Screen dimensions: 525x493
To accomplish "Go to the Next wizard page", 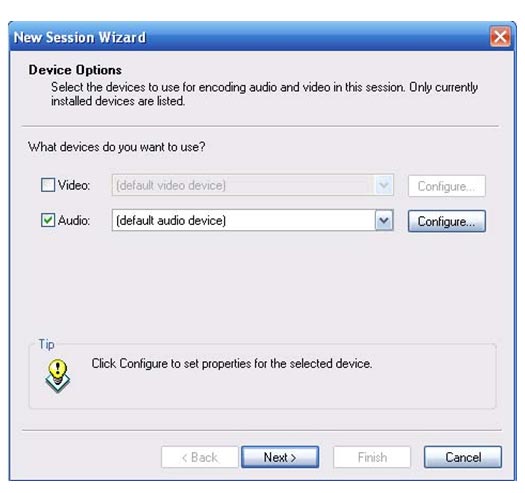I will pos(280,457).
